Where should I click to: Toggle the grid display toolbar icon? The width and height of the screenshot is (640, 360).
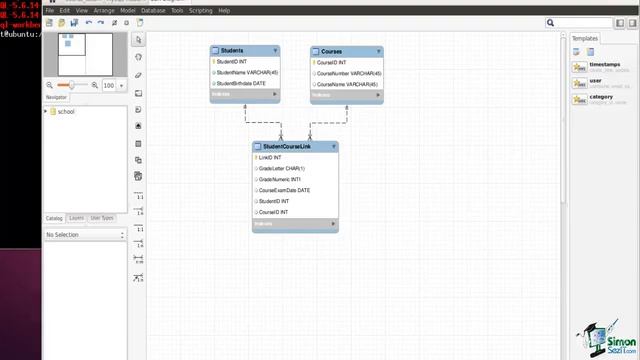[x=114, y=23]
